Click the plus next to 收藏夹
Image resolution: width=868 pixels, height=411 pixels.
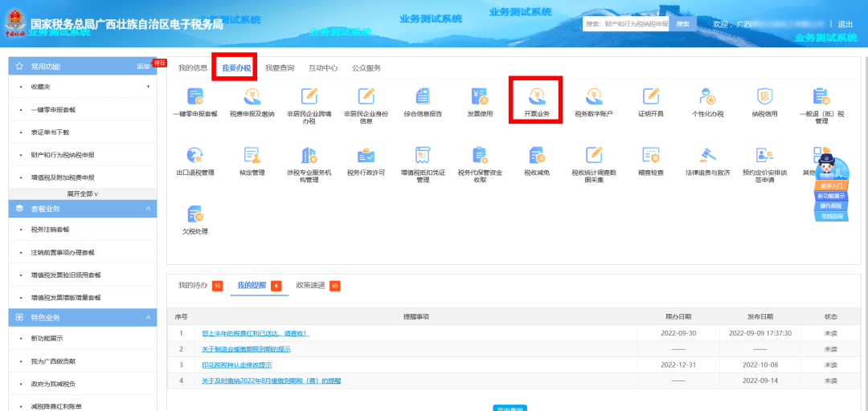(x=148, y=87)
